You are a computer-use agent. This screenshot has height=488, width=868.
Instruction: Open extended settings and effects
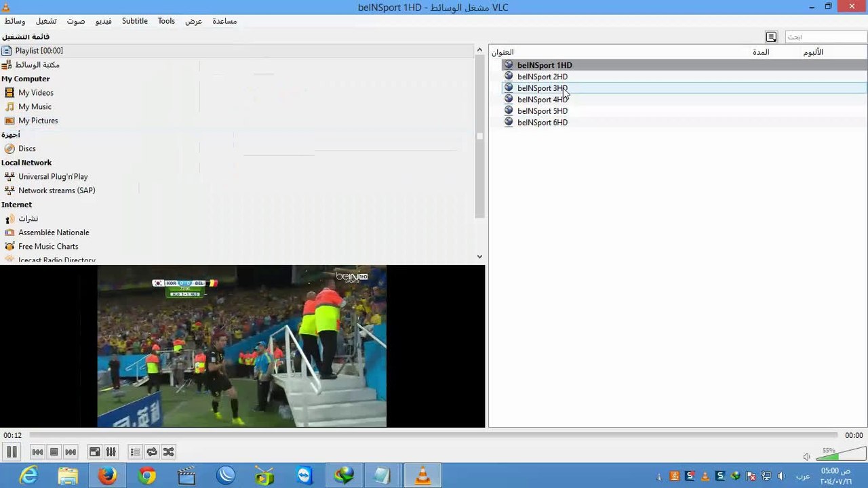pos(111,452)
